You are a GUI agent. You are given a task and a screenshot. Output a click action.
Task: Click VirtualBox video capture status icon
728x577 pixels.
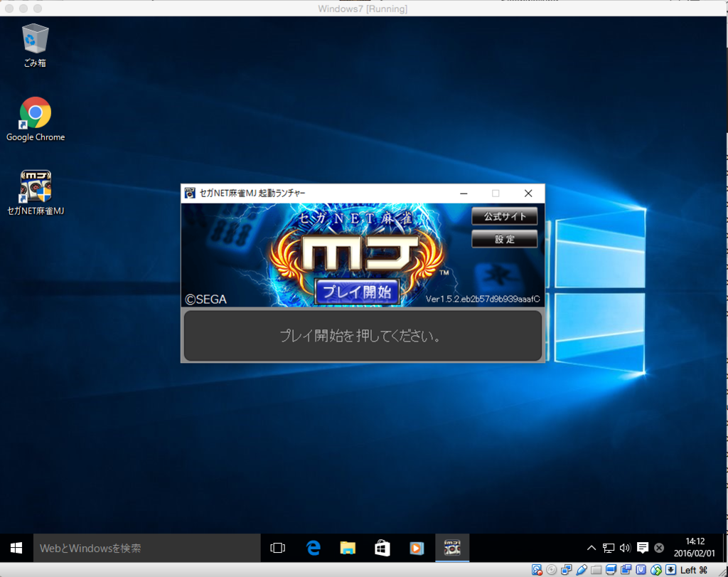pos(626,570)
